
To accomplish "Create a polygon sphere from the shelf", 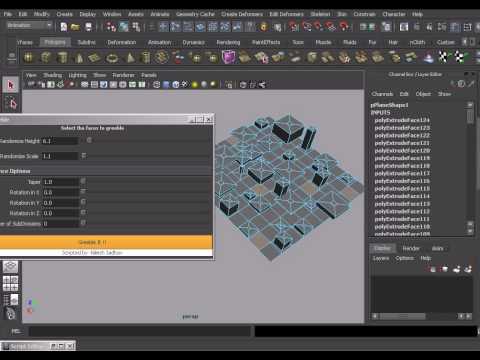I will tap(29, 57).
